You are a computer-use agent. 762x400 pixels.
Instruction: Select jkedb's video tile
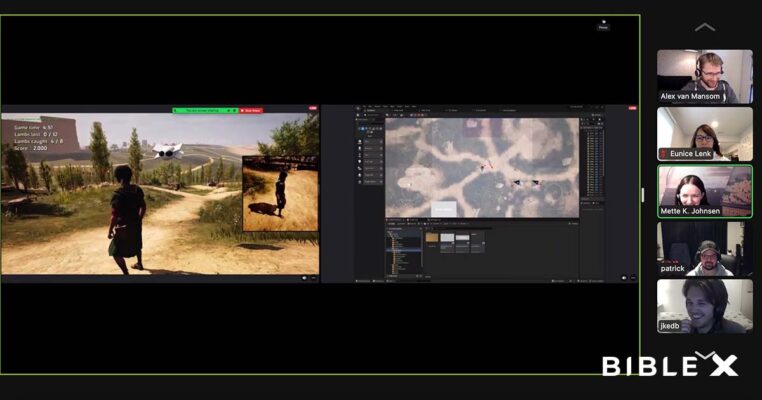click(x=705, y=306)
